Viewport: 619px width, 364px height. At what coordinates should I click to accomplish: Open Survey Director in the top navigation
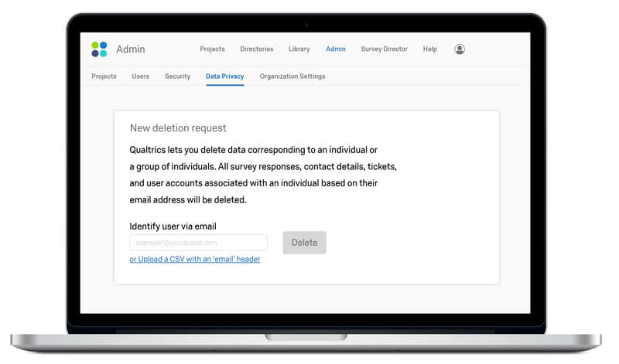384,49
